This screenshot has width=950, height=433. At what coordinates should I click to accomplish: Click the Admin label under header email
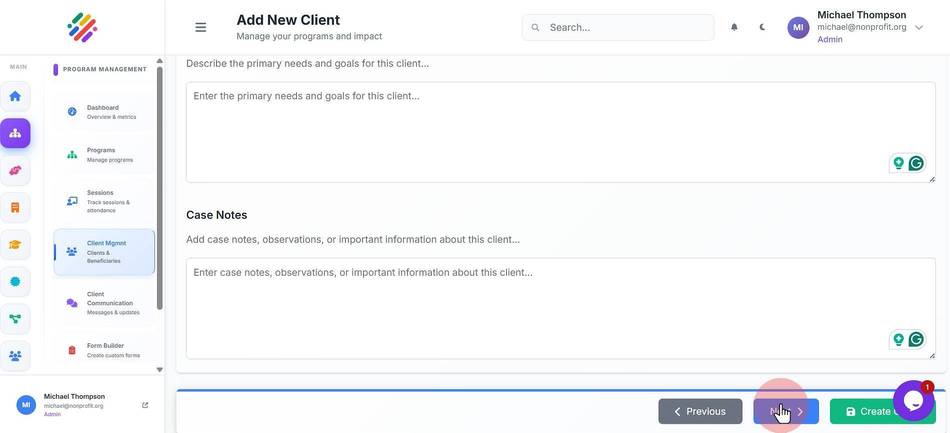click(x=829, y=39)
